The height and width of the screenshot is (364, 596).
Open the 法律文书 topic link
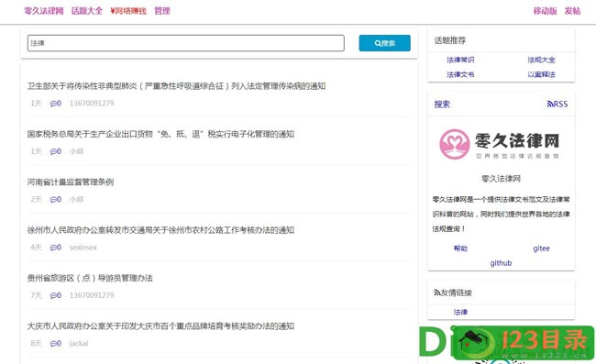460,74
